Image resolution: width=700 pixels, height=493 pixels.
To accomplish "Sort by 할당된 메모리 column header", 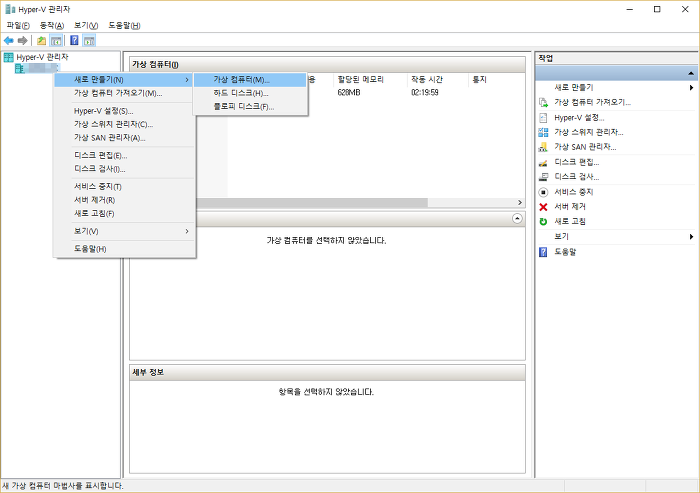I will 370,79.
